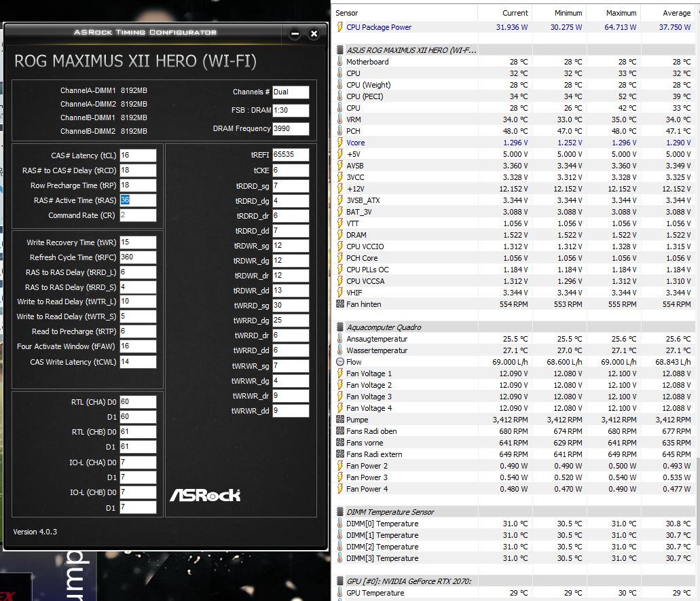
Task: Click the CPU Package Power lightning icon
Action: pos(339,27)
